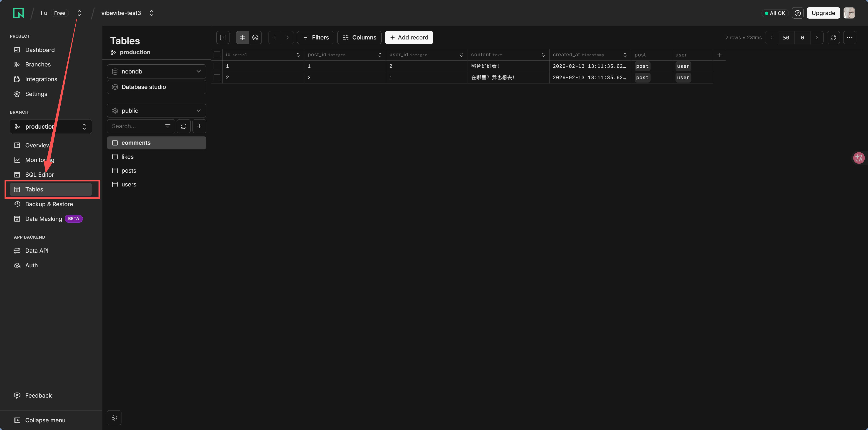Refresh the table data in the top toolbar
868x430 pixels.
click(x=833, y=37)
